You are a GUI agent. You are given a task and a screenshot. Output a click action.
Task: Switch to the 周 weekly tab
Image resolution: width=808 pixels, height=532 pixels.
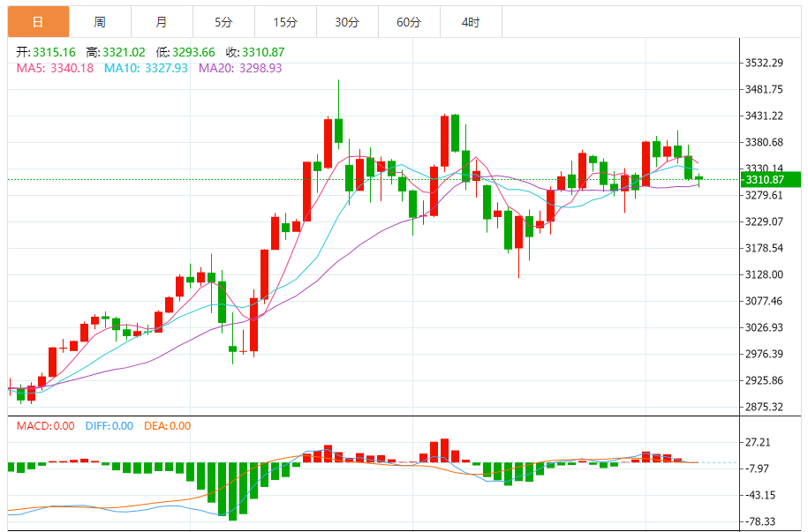(x=100, y=22)
